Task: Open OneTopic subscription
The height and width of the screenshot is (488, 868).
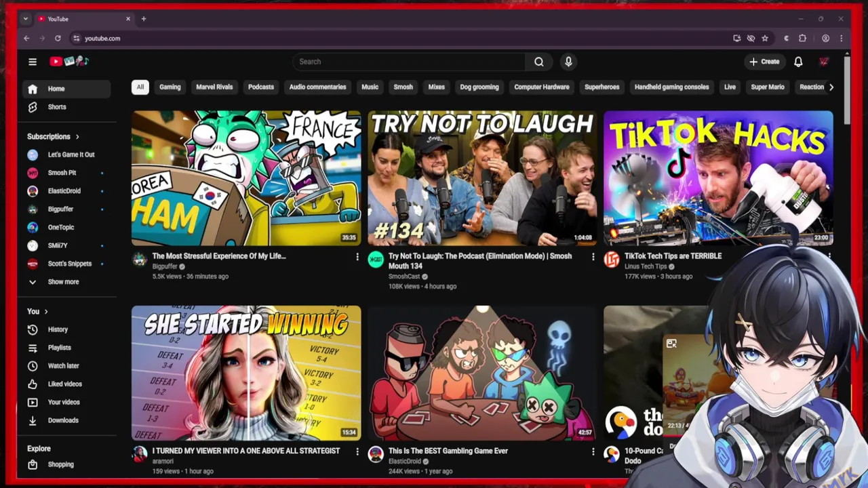Action: [x=66, y=228]
